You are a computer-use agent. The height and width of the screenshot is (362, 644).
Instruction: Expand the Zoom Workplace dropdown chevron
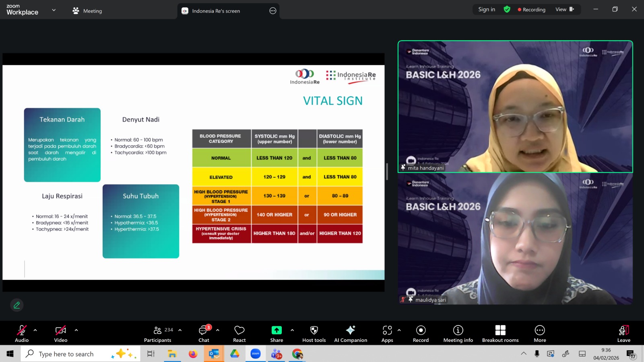(54, 10)
